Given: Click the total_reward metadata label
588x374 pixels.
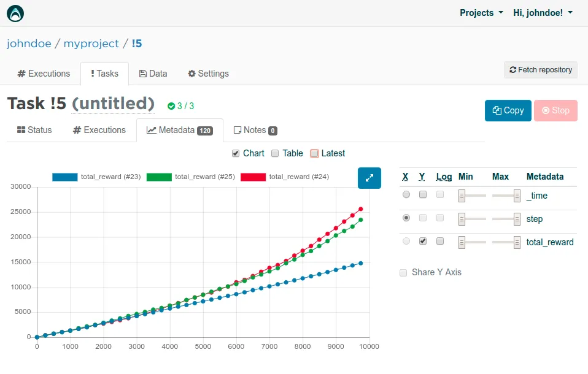Looking at the screenshot, I should 550,242.
